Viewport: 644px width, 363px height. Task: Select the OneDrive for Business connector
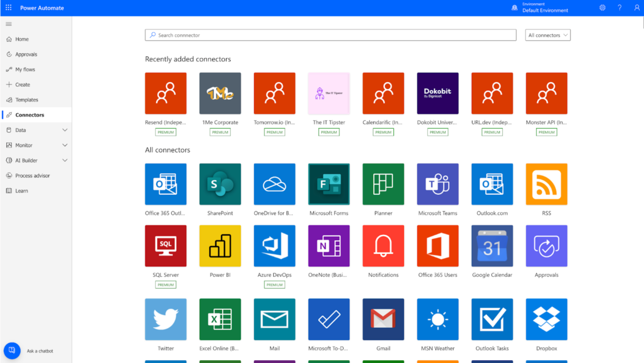tap(274, 184)
